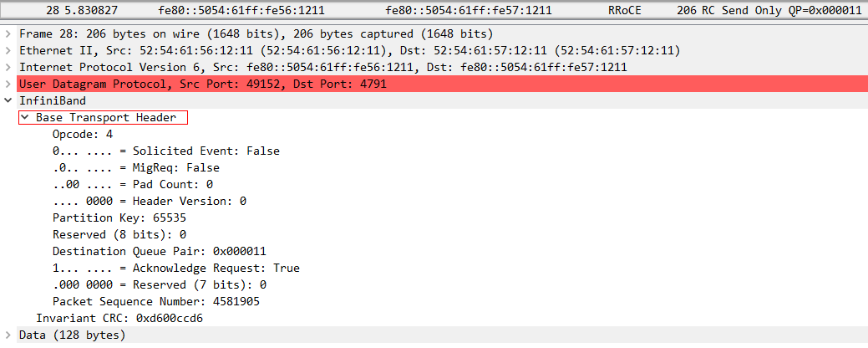Expand the Frame 28 details row
This screenshot has height=348, width=868.
click(8, 33)
